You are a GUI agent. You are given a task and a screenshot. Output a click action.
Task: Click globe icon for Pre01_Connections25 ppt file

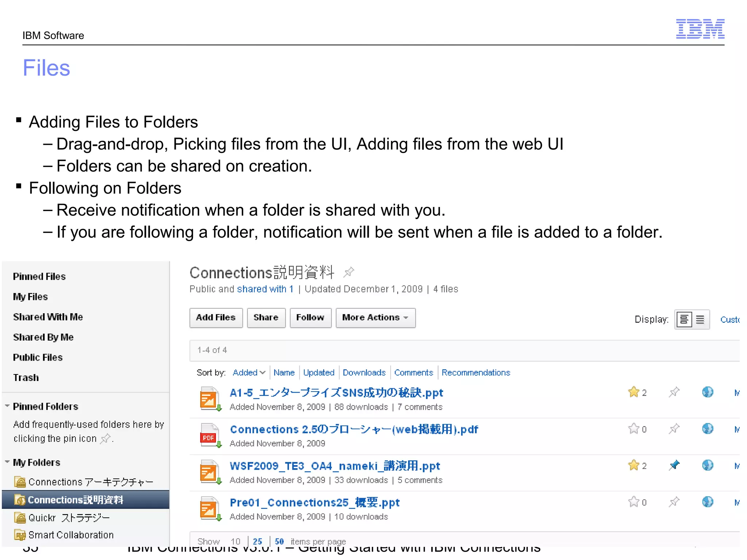[x=708, y=502]
